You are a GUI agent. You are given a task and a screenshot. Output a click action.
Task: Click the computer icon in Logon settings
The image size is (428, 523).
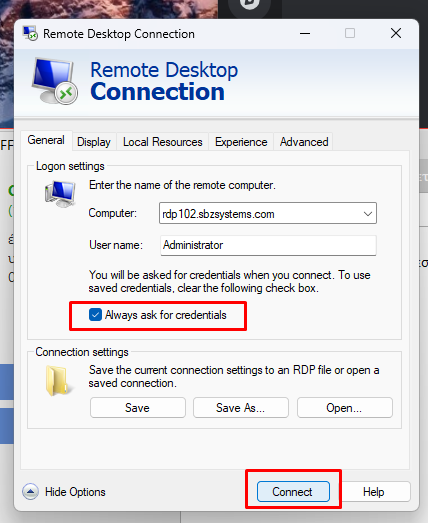[60, 194]
